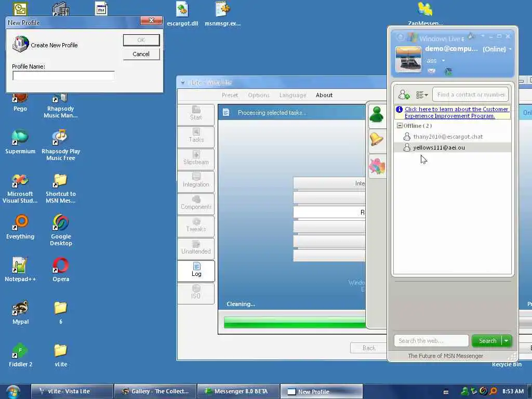Viewport: 532px width, 399px height.
Task: Open the Preset menu in vLite
Action: 230,96
